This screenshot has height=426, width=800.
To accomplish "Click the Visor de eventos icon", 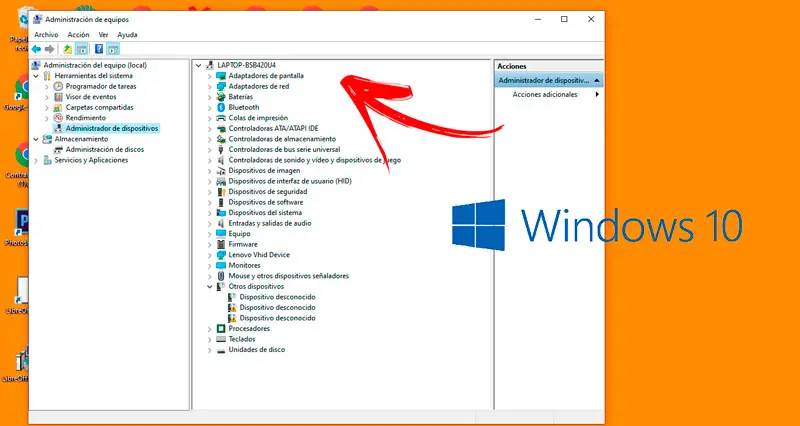I will click(58, 97).
